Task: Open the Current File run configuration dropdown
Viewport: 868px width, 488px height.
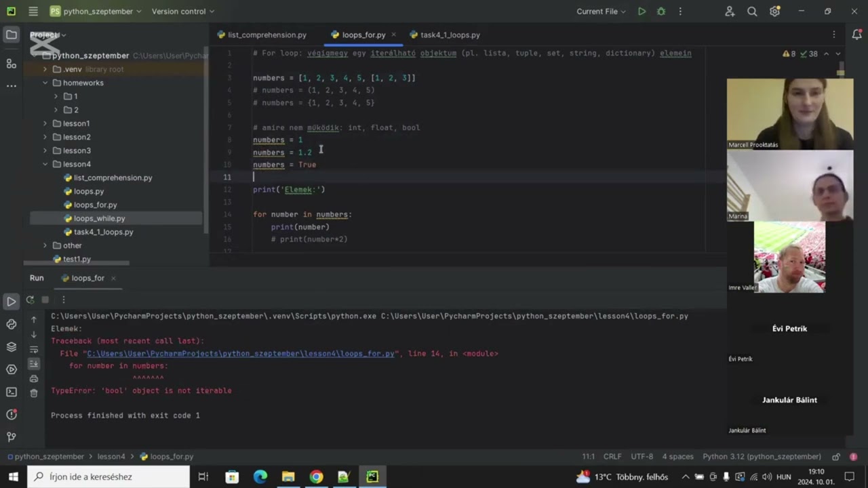Action: pos(602,12)
